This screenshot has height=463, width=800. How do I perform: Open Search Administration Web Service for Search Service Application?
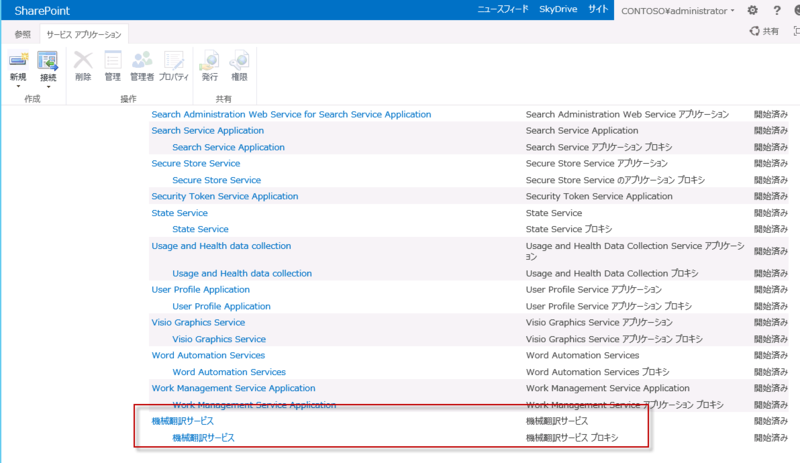291,114
